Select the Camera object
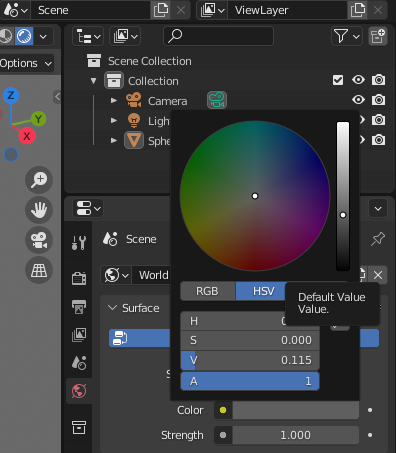This screenshot has height=453, width=396. coord(167,101)
